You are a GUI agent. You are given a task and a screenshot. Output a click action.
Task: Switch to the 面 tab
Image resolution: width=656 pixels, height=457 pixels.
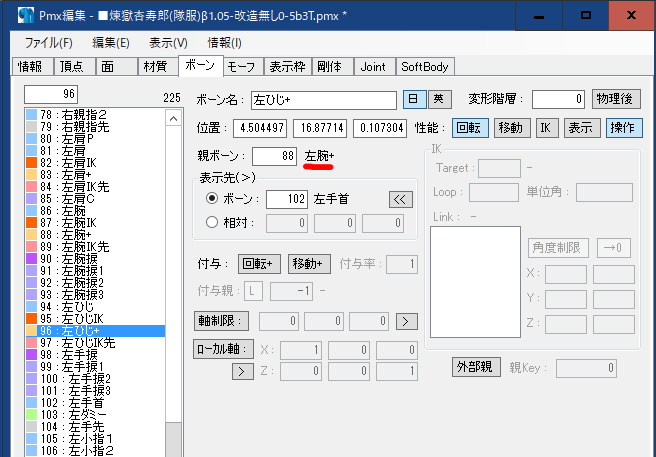(116, 67)
